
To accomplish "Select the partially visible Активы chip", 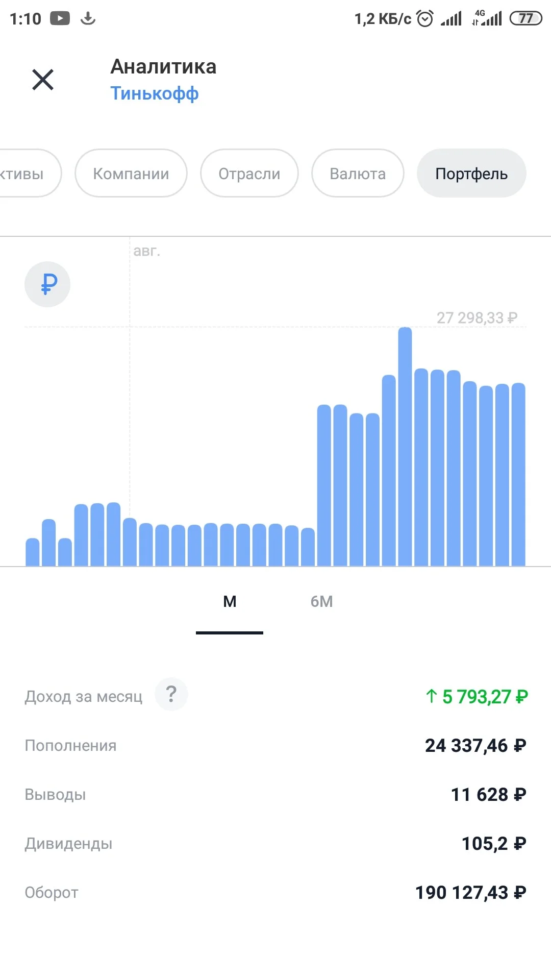I will (x=28, y=174).
